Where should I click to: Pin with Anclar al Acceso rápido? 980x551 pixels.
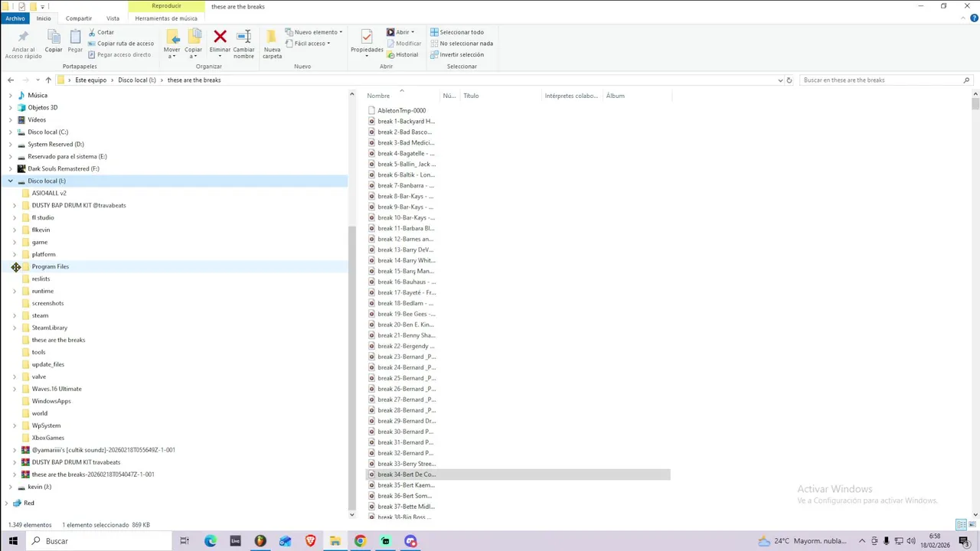(x=23, y=45)
